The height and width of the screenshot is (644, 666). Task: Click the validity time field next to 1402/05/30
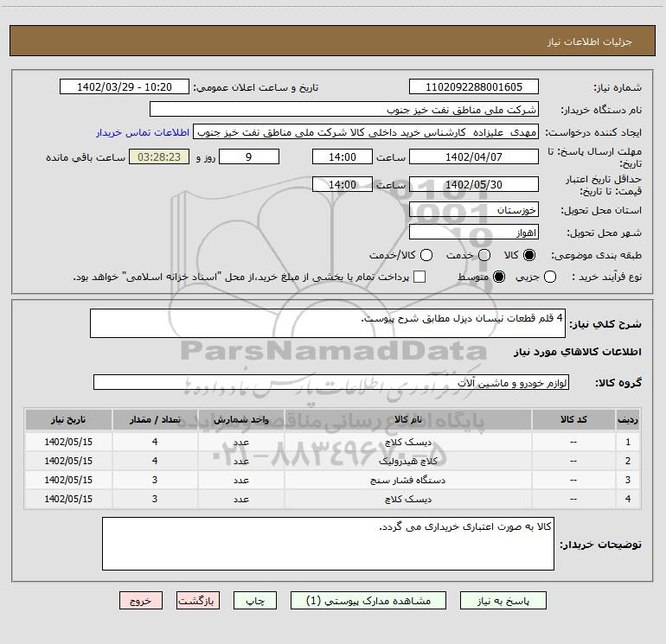343,184
